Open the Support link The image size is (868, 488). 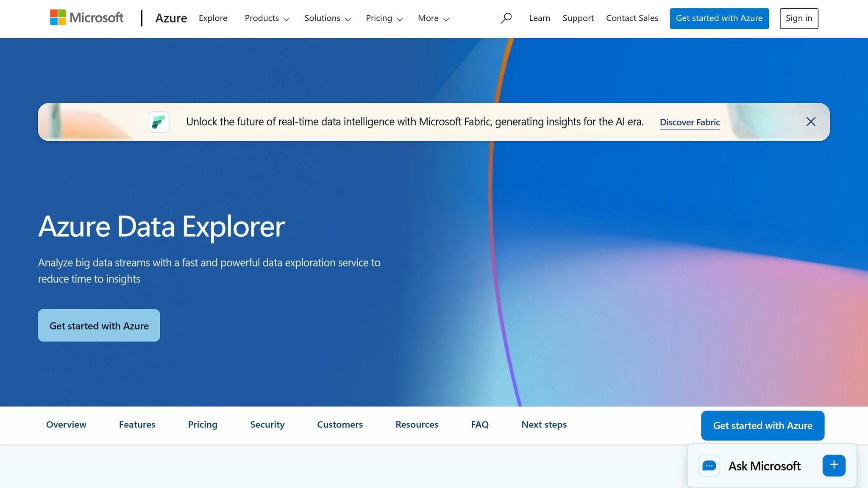pos(578,18)
